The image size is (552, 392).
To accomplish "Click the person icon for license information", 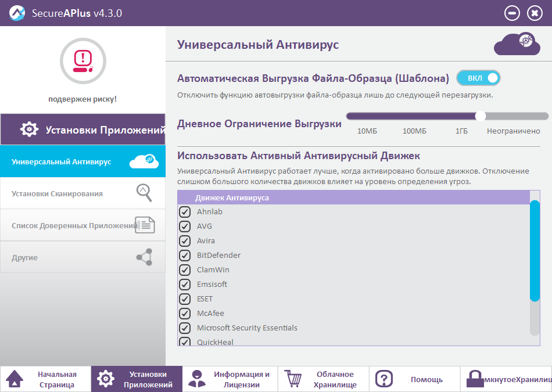I will [x=197, y=379].
